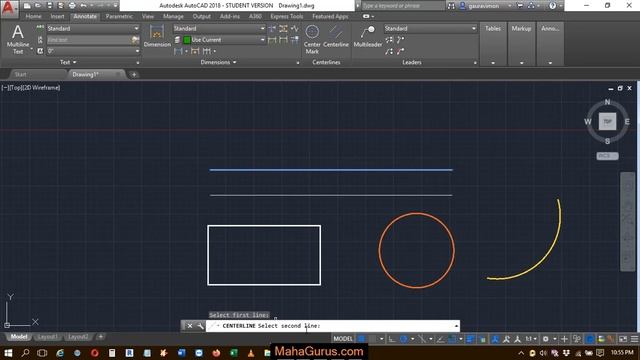Click the gauravimon account sign-in button
The height and width of the screenshot is (360, 640).
(485, 6)
